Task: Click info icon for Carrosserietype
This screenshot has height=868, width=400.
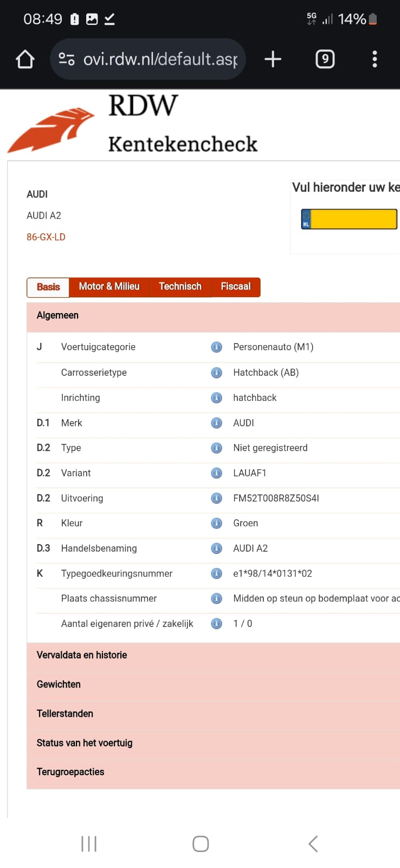Action: pos(216,373)
